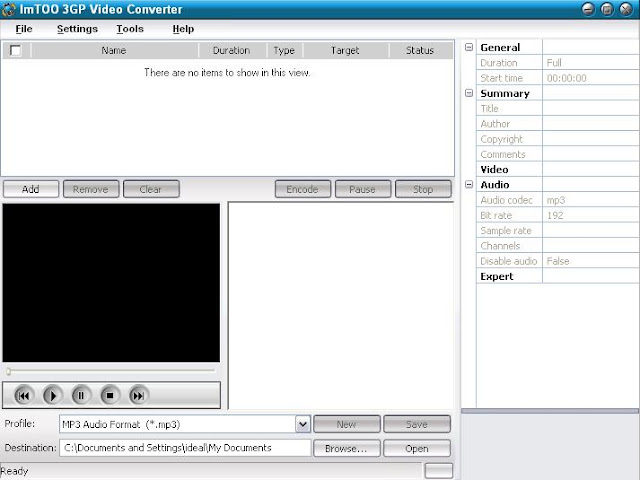Maximize the window with title bar button
This screenshot has height=480, width=640.
tap(607, 9)
